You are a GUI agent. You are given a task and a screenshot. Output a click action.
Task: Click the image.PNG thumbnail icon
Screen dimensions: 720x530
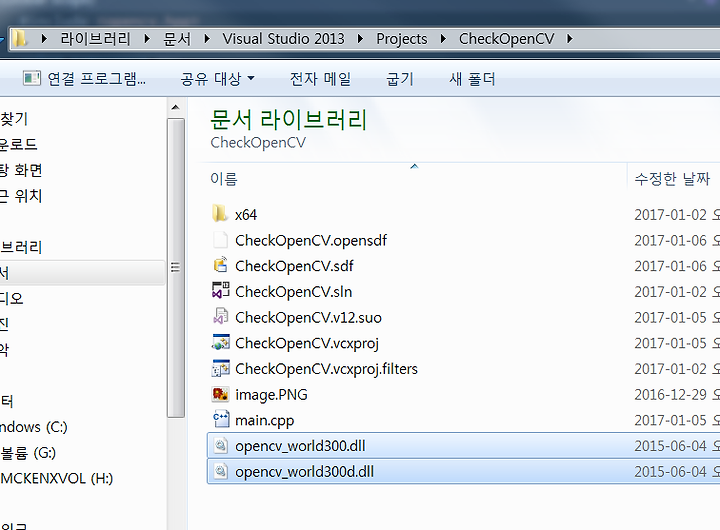click(x=220, y=394)
